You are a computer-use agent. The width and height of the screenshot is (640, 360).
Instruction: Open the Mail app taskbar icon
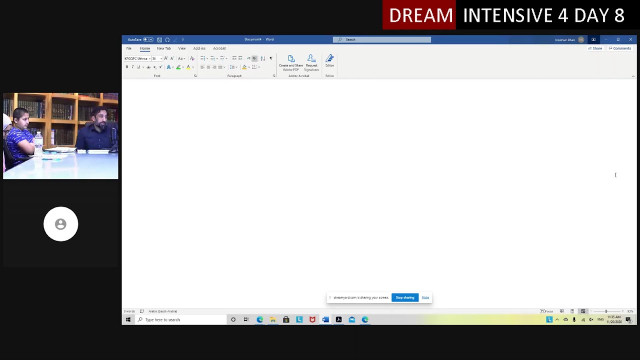click(x=352, y=320)
